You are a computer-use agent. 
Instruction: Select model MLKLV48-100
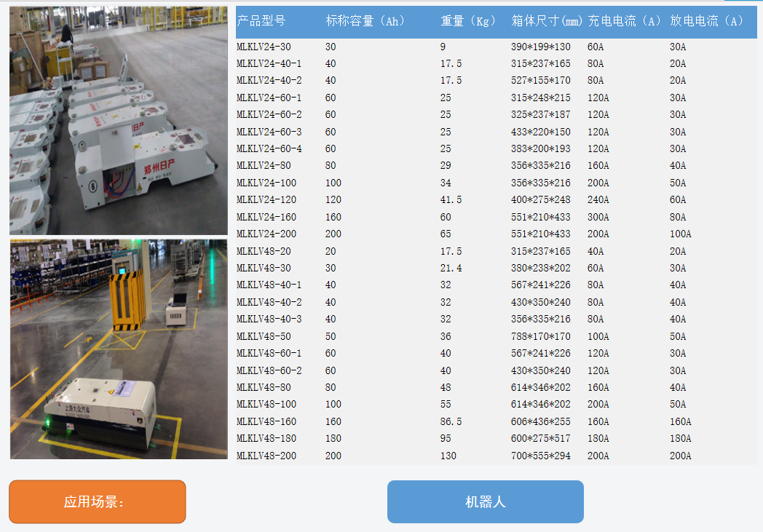[266, 404]
